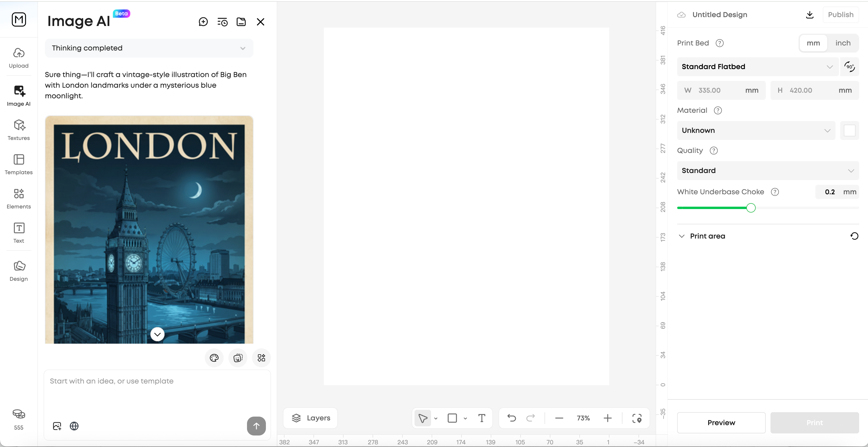
Task: Switch units to inch
Action: tap(843, 43)
